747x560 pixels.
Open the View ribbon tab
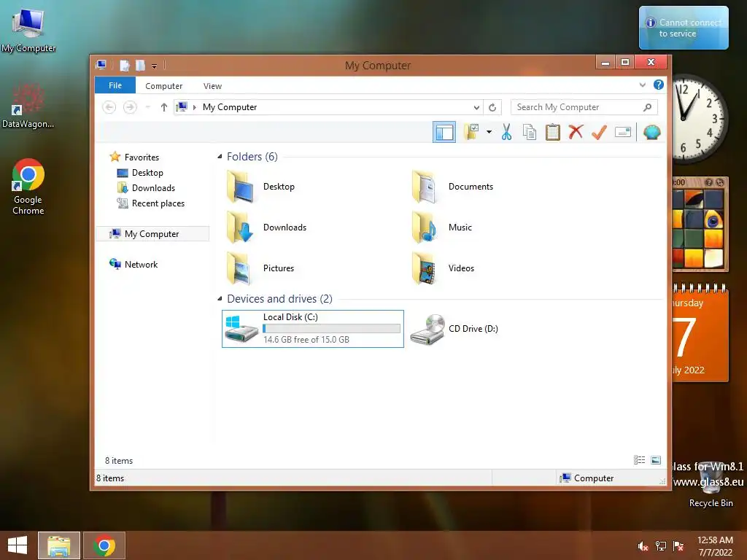click(x=212, y=86)
